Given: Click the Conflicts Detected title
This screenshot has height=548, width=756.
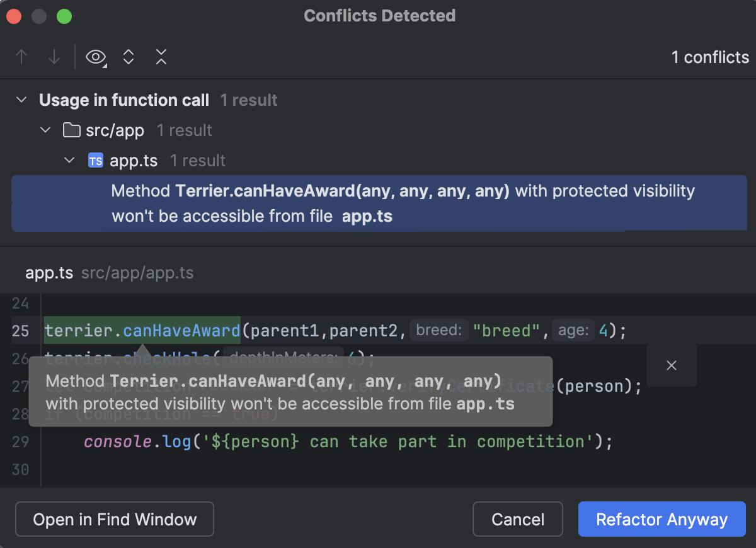Looking at the screenshot, I should coord(380,16).
